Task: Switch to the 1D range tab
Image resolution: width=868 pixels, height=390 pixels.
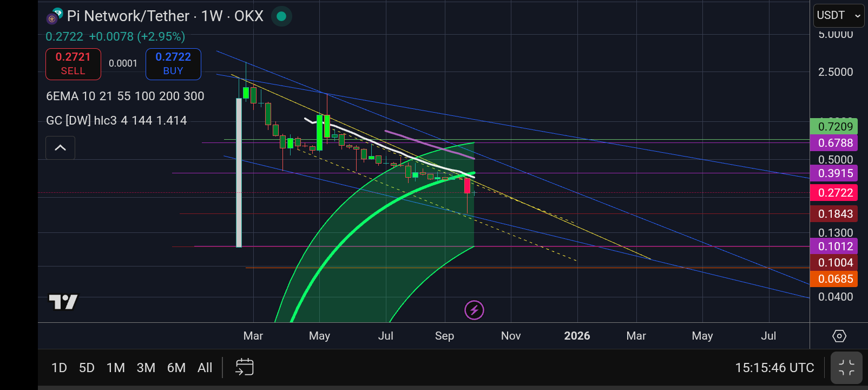Action: 59,368
